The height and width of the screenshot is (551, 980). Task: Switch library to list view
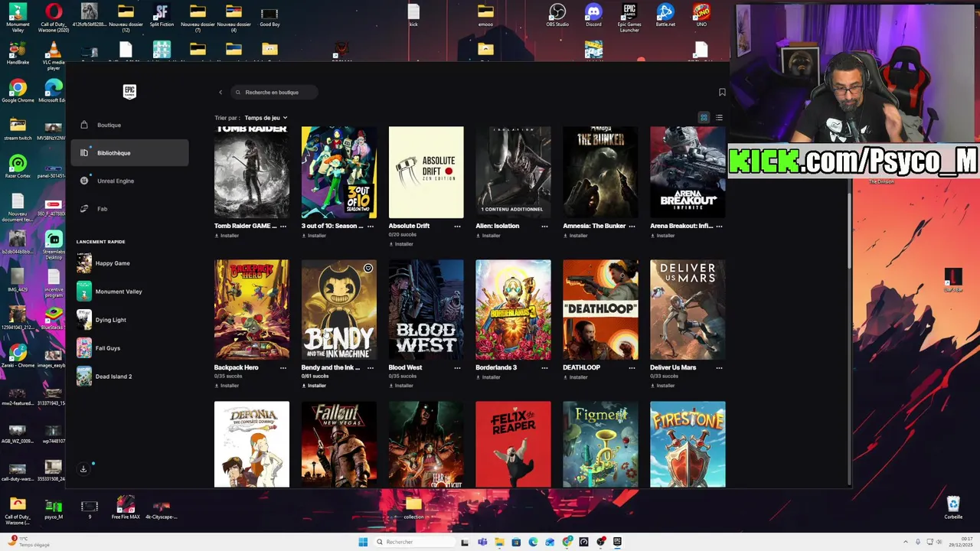click(719, 118)
